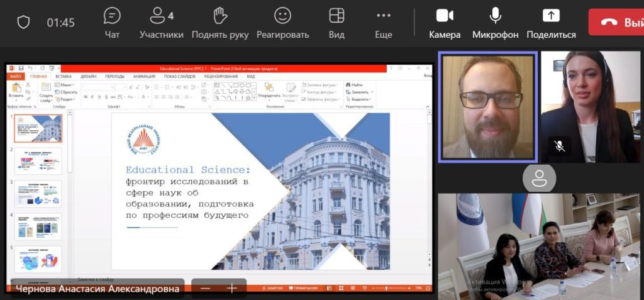Screen dimensions: 644x300
Task: Click the Чернова Анастасия Александровна presenter label
Action: point(97,289)
